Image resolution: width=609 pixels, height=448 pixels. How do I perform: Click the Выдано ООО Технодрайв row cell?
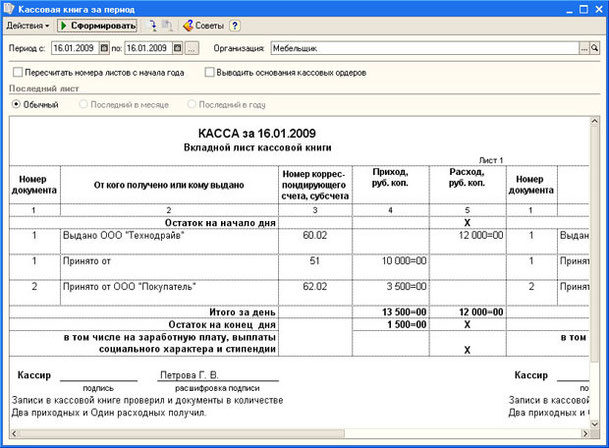click(170, 235)
